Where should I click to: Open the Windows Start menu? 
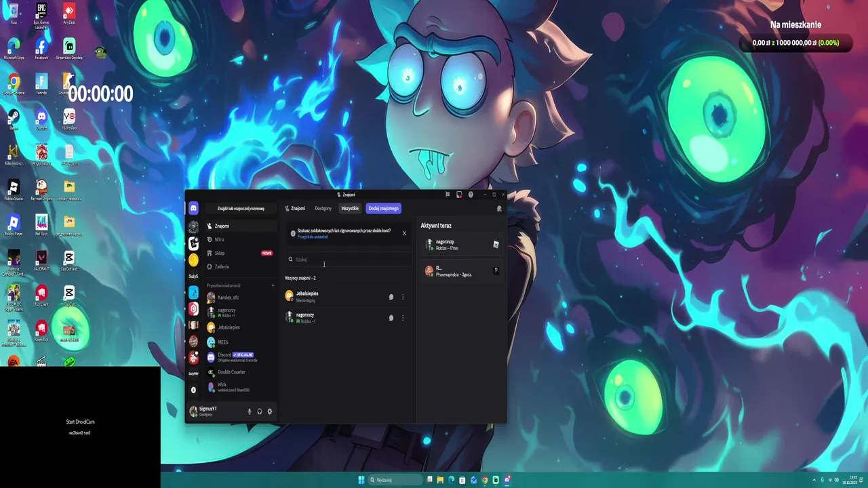pyautogui.click(x=361, y=480)
